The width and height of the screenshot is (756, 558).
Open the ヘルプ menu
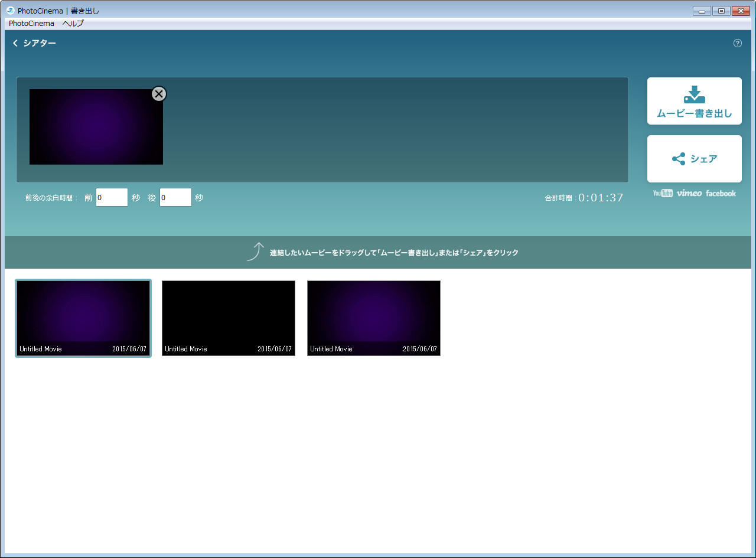(73, 24)
